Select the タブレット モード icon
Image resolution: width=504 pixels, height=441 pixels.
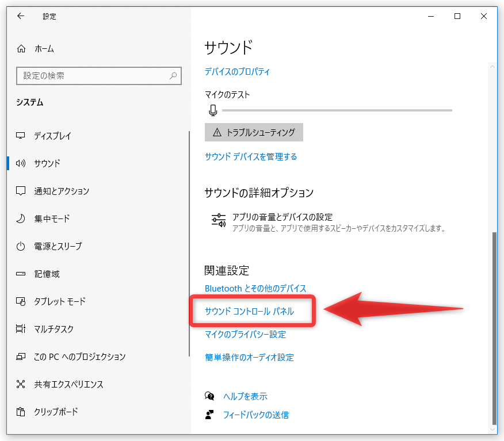[21, 302]
